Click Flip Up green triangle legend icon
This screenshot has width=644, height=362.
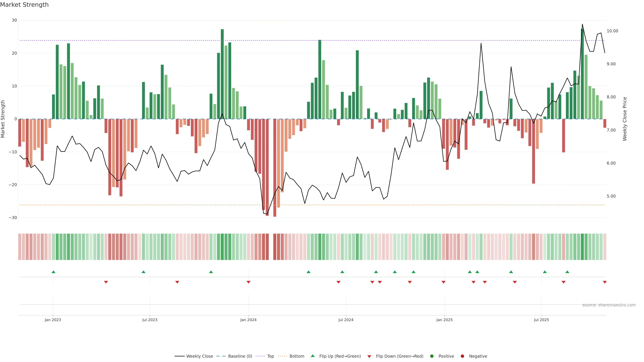[x=312, y=356]
